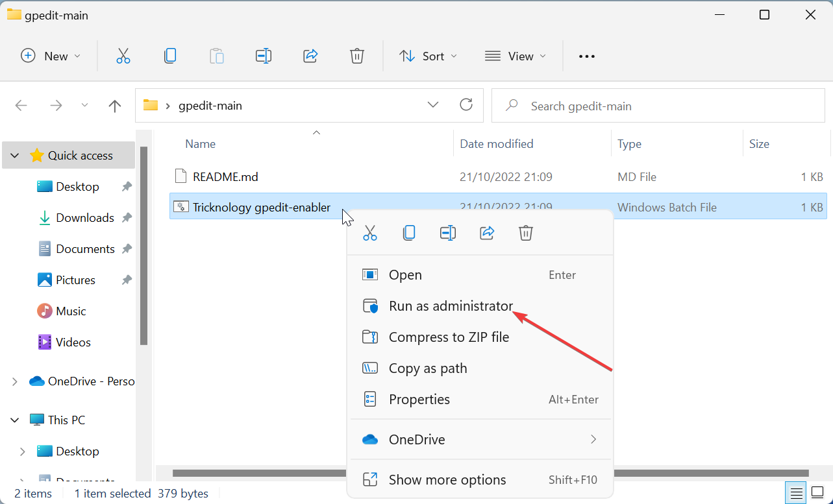Click the Paste icon in the top toolbar
Image resolution: width=833 pixels, height=504 pixels.
click(217, 56)
